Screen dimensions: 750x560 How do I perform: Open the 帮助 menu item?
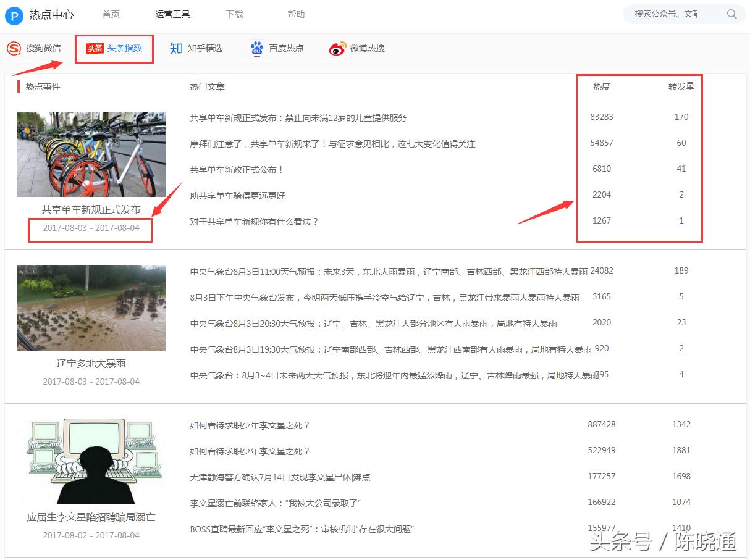coord(296,14)
